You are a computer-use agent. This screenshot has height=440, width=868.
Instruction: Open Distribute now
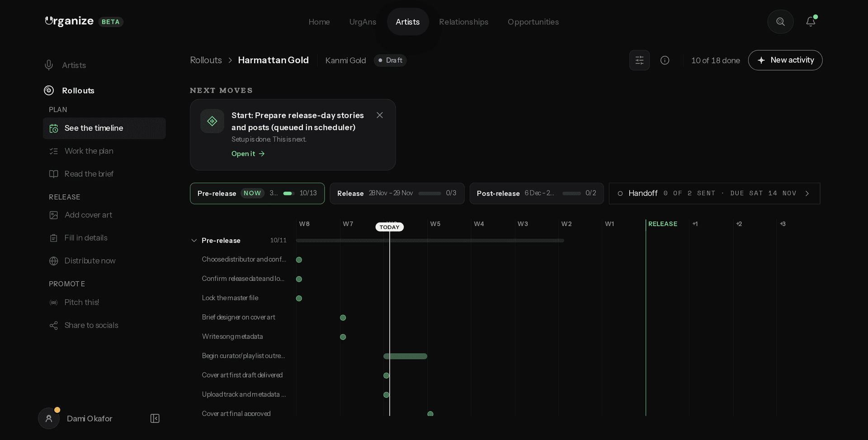(104, 260)
